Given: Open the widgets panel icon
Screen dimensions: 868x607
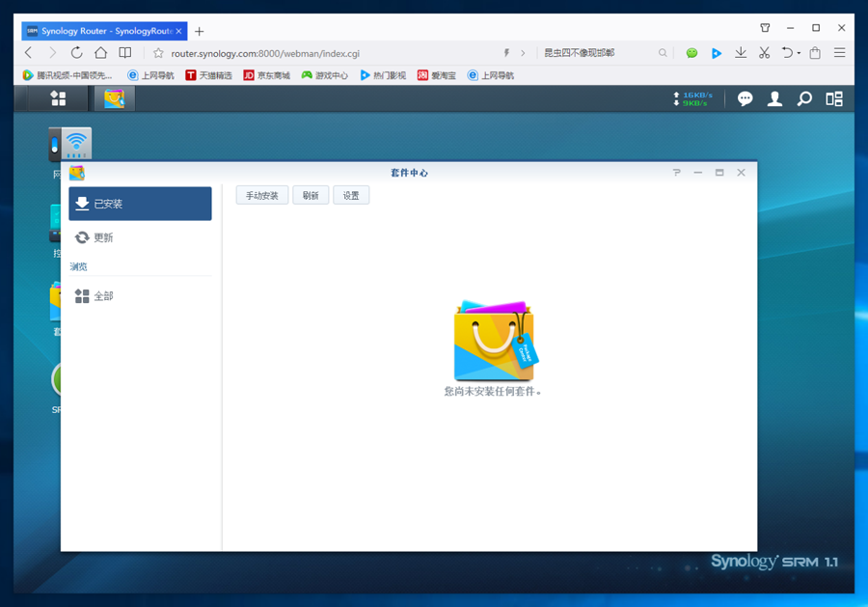Looking at the screenshot, I should (x=833, y=98).
